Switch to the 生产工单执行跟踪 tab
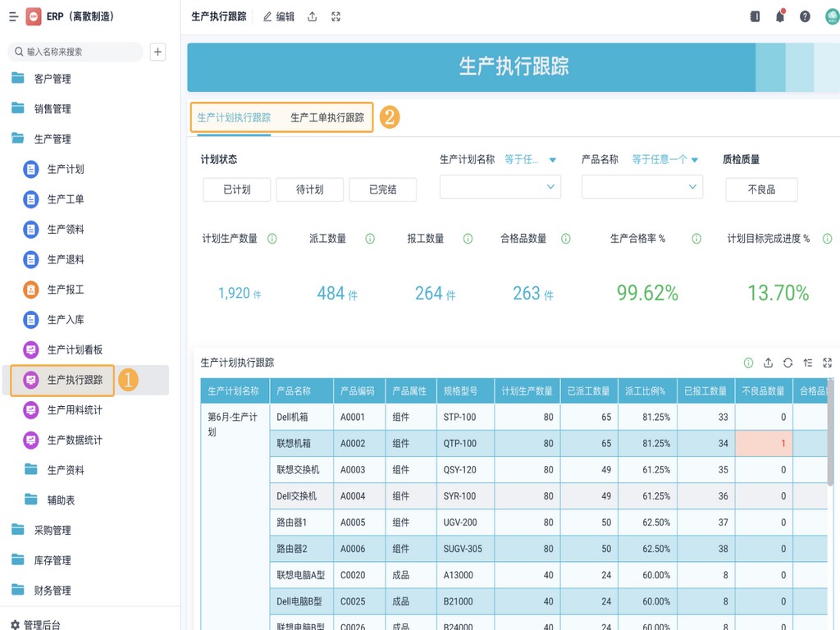Viewport: 840px width, 630px height. (327, 117)
